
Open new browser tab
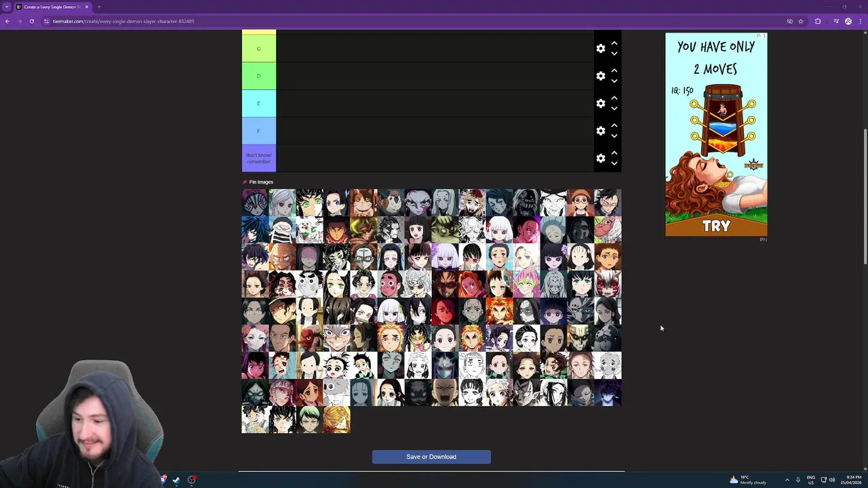click(x=99, y=7)
